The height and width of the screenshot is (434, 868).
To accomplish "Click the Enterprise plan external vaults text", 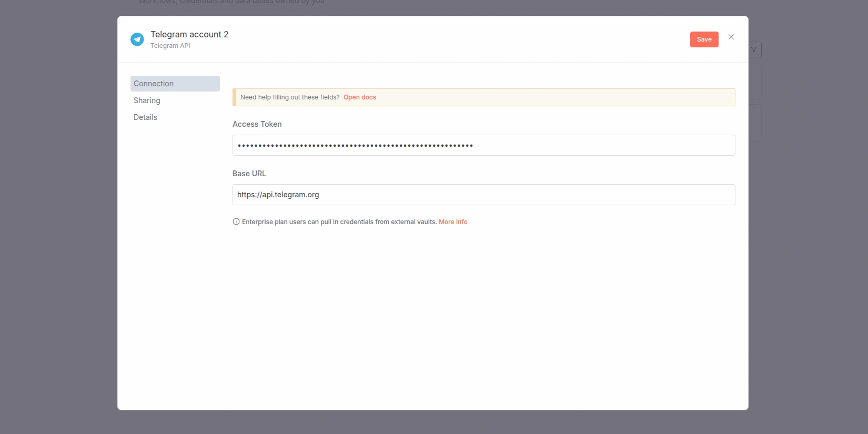I will point(339,222).
